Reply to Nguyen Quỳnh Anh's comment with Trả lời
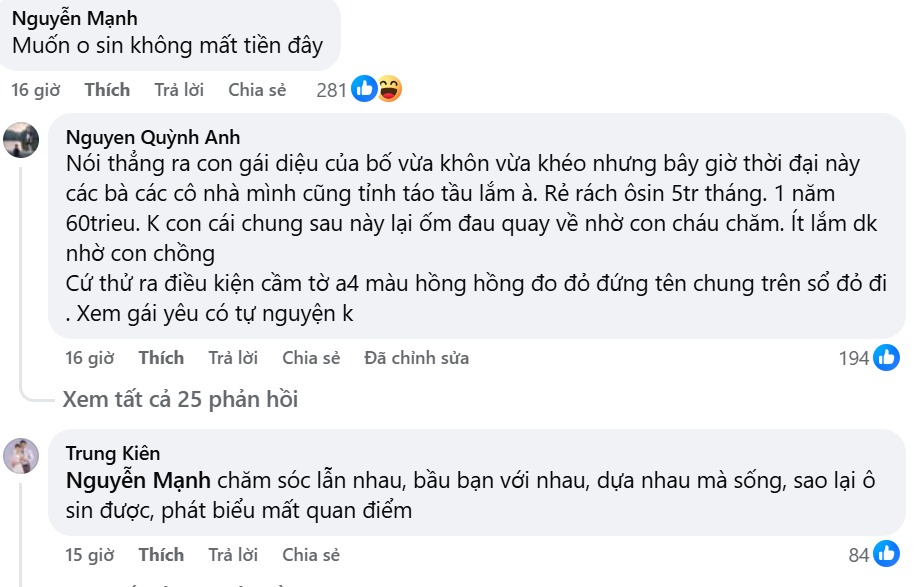916x587 pixels. click(231, 357)
